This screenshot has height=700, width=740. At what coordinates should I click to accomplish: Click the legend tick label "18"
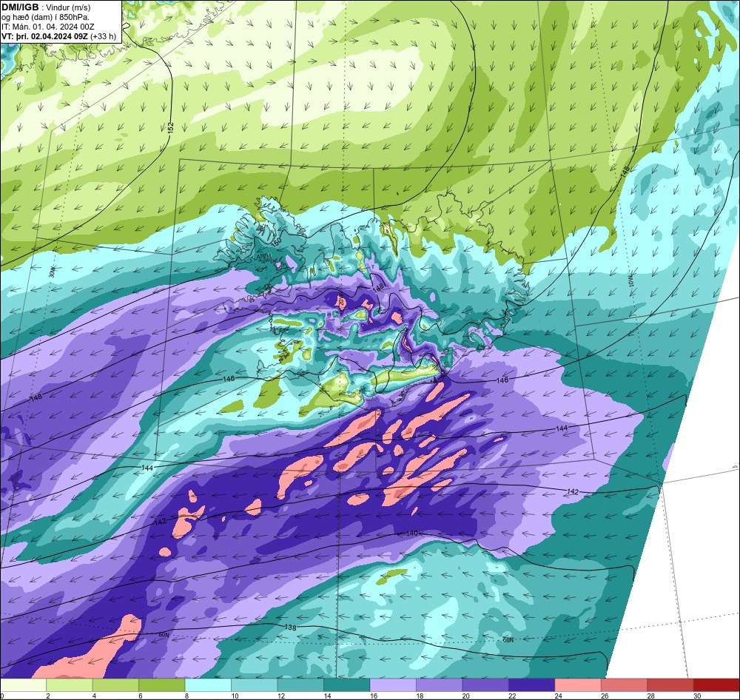[420, 696]
